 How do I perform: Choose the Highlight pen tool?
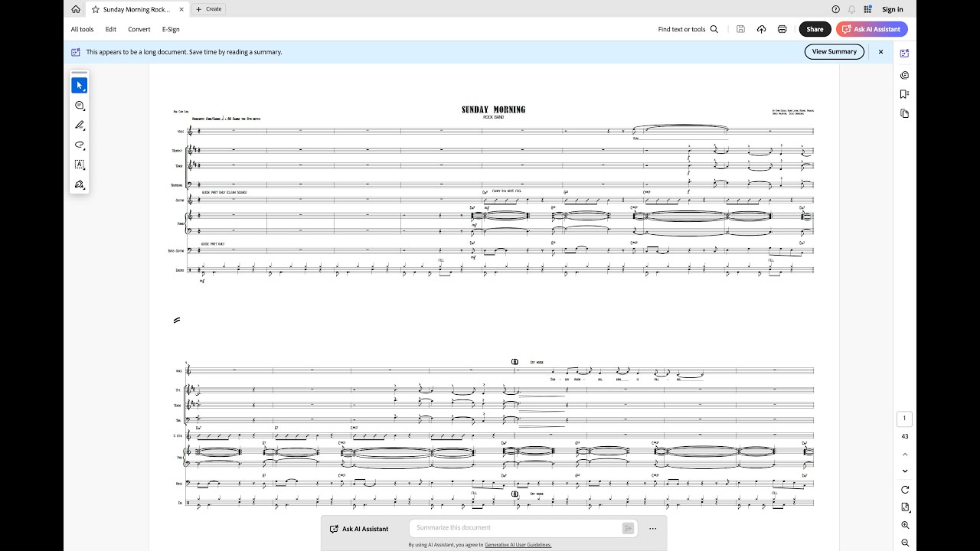80,126
